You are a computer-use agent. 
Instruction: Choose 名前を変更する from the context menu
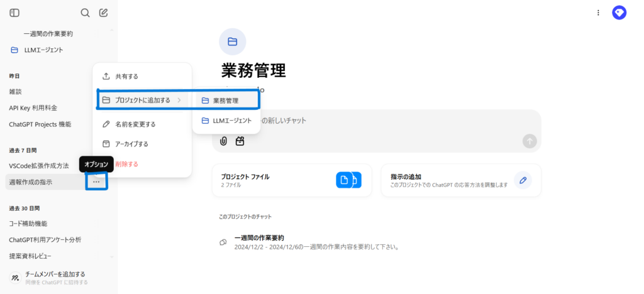point(135,124)
